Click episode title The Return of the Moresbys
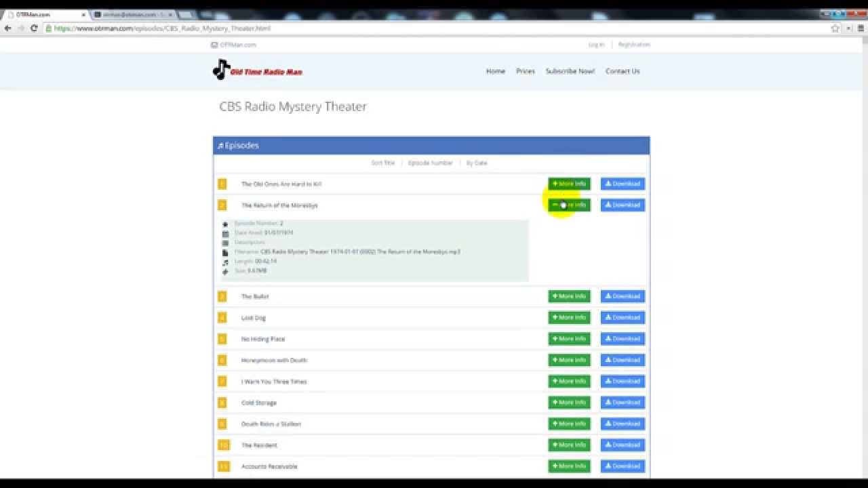 pyautogui.click(x=279, y=205)
